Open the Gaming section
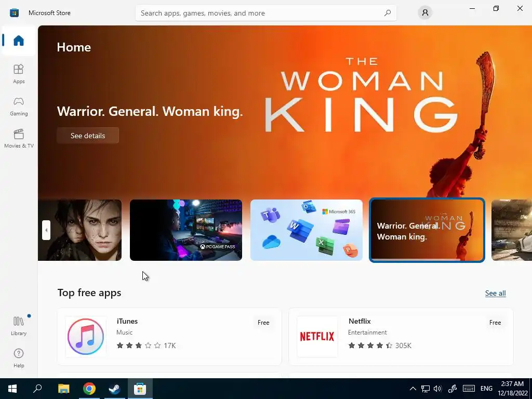The width and height of the screenshot is (532, 399). [19, 106]
